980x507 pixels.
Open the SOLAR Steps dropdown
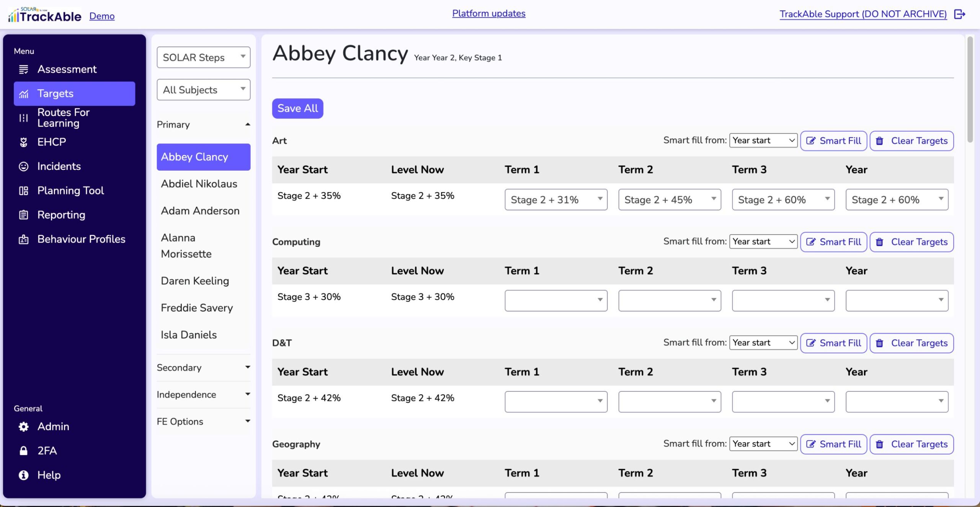pyautogui.click(x=203, y=57)
